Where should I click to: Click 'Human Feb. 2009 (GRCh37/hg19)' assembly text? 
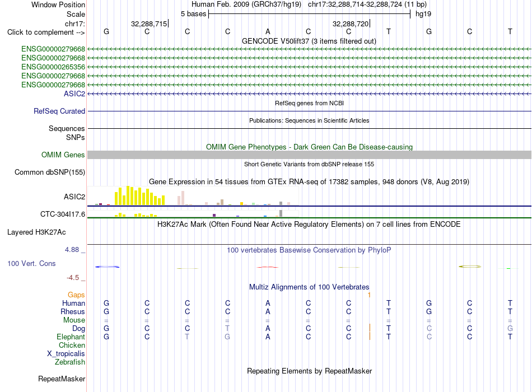(246, 4)
